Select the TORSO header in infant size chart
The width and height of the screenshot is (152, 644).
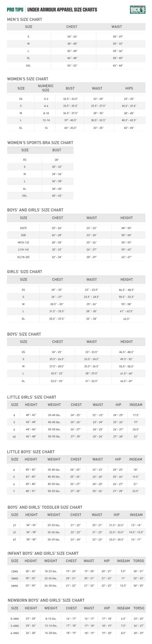pyautogui.click(x=139, y=561)
